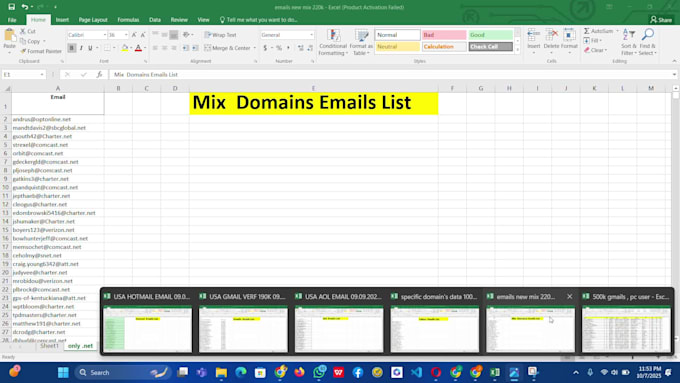Decrease font size with smaller A icon

[143, 35]
